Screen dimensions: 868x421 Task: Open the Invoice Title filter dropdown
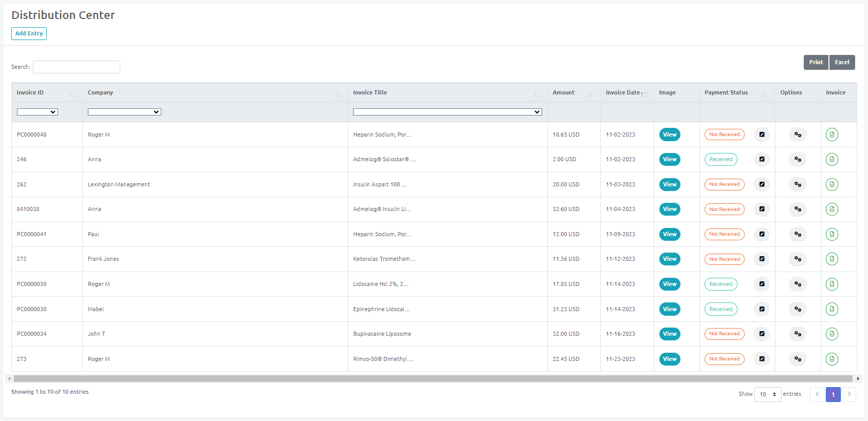pyautogui.click(x=447, y=112)
